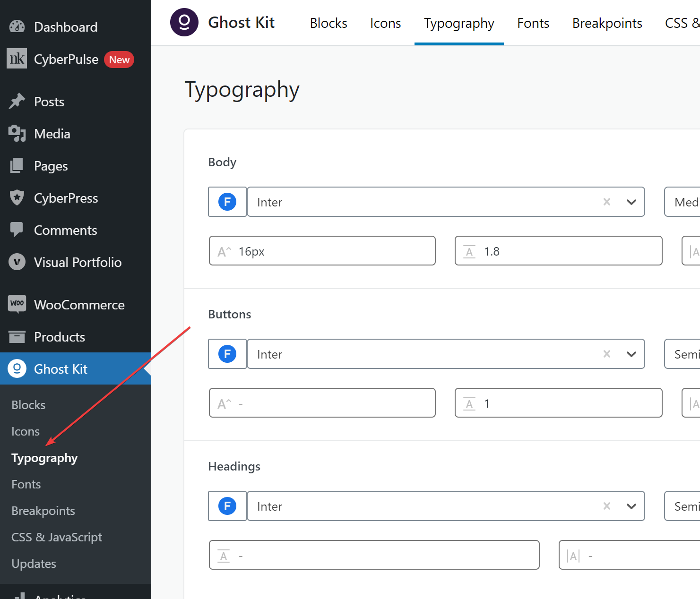
Task: Click the Dashboard gauge icon
Action: point(17,26)
